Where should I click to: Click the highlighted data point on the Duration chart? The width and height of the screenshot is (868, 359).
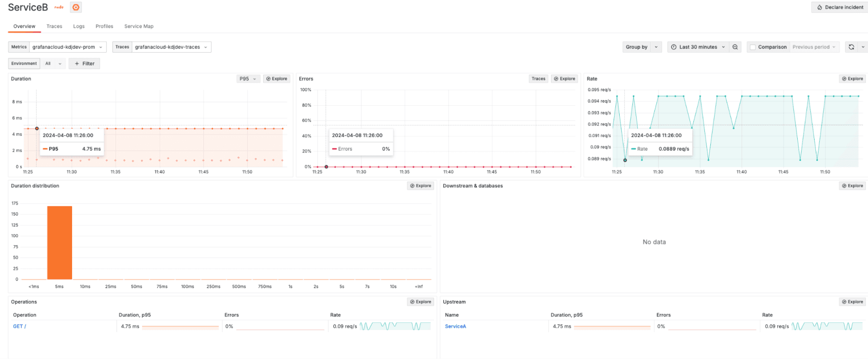coord(37,129)
